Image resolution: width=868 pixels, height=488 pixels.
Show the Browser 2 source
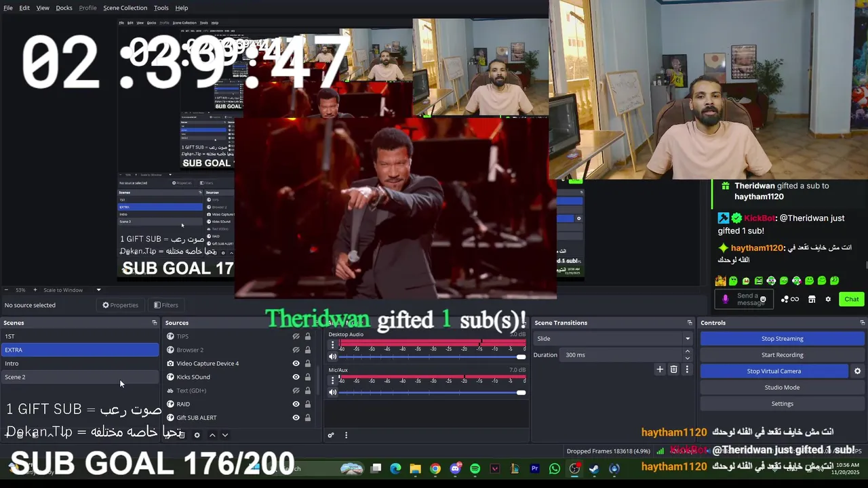[296, 350]
